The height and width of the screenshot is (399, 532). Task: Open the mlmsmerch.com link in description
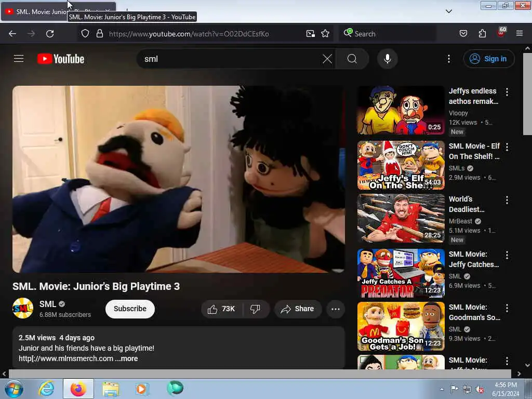[x=66, y=358]
